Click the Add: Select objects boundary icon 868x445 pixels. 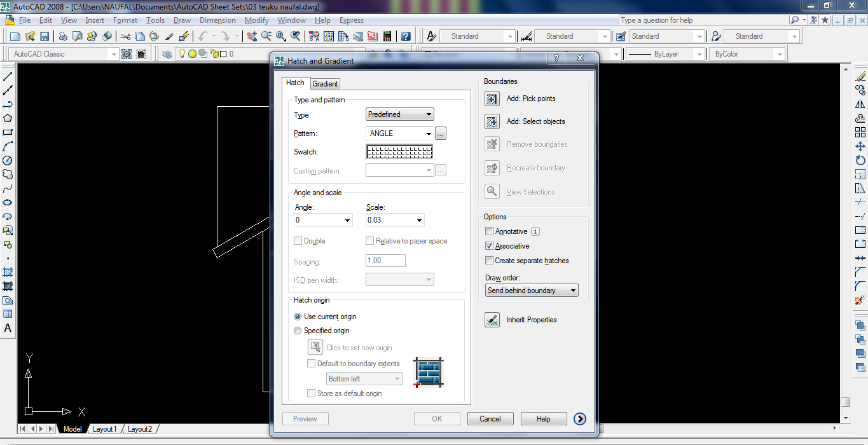492,121
